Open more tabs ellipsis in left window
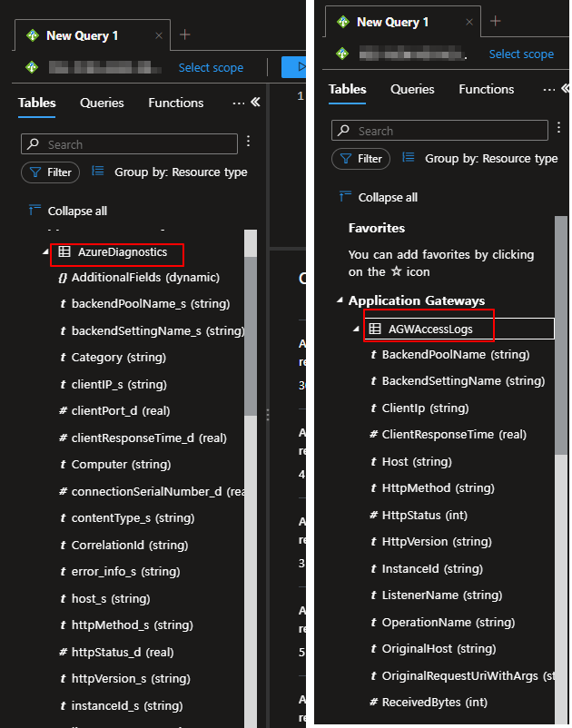 [239, 103]
